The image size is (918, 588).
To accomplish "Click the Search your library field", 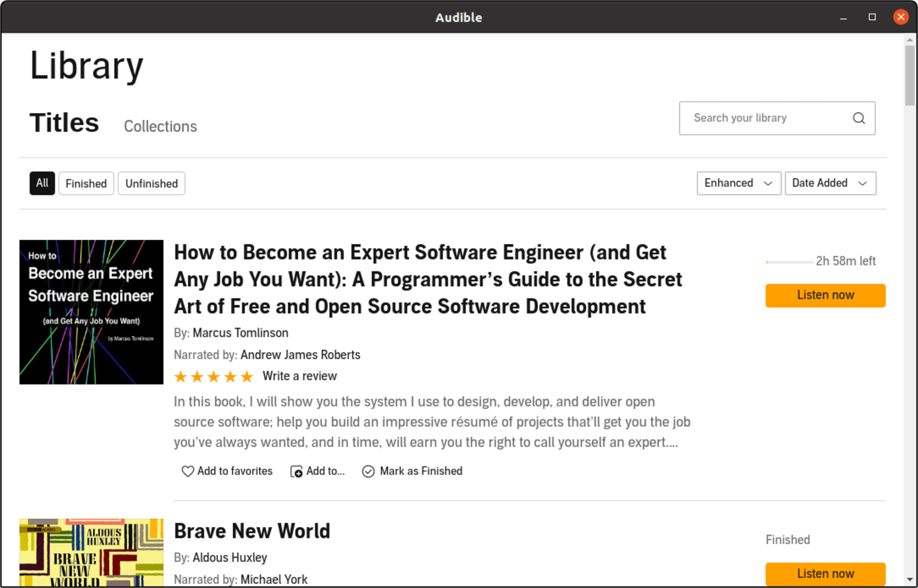I will (777, 118).
